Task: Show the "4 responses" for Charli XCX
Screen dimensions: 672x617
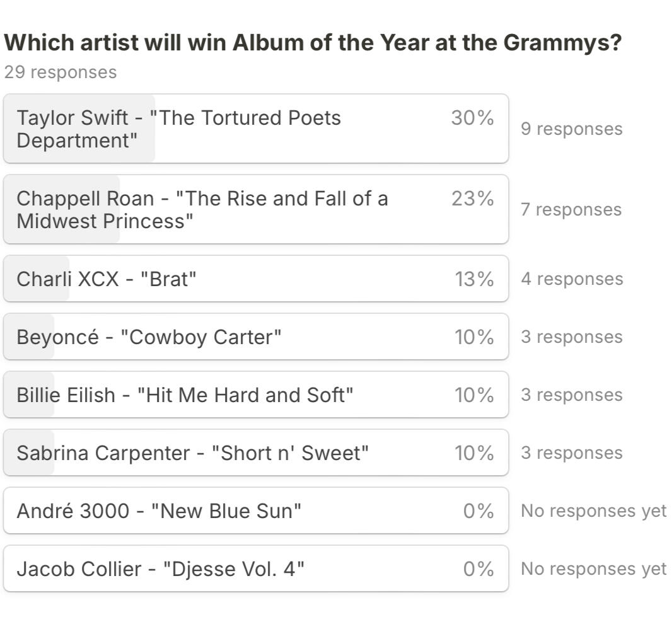Action: coord(571,279)
